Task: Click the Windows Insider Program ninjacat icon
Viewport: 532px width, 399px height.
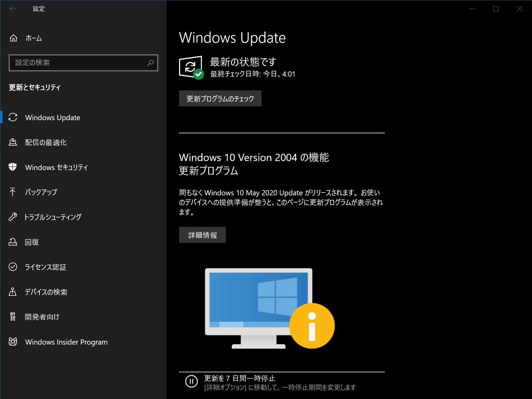Action: coord(13,342)
